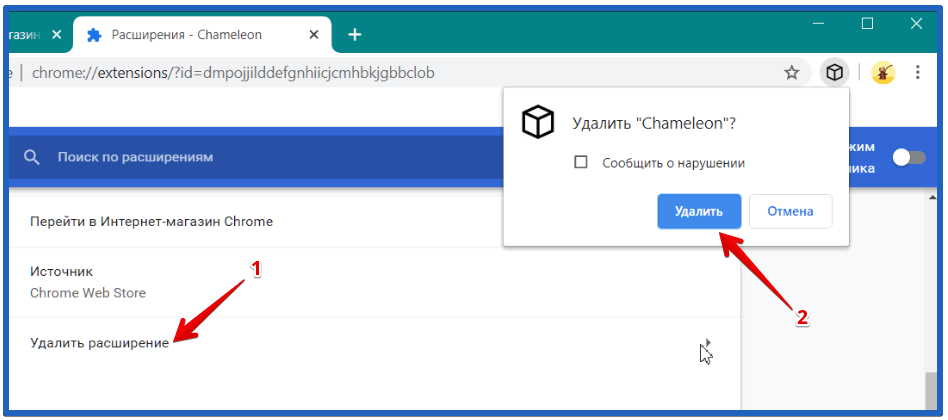Check the Сообщить о нарушении checkbox
Screen dimensions: 948x420
[581, 162]
